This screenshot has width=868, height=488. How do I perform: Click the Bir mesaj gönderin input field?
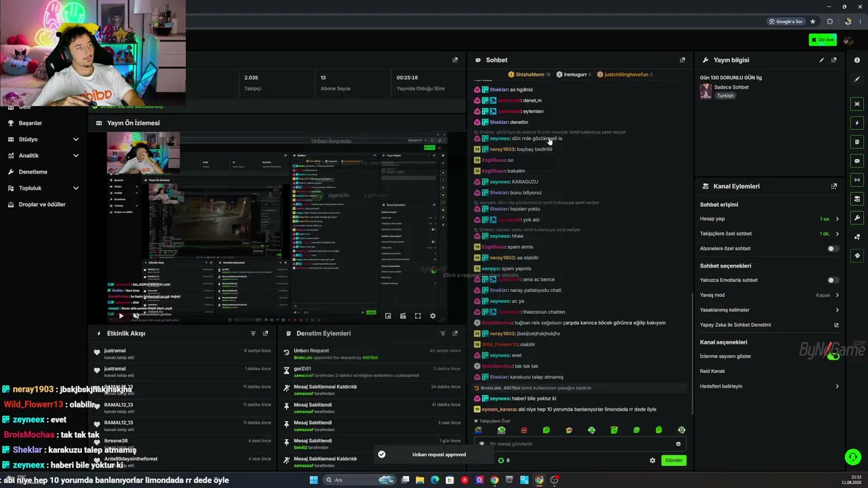pyautogui.click(x=578, y=444)
